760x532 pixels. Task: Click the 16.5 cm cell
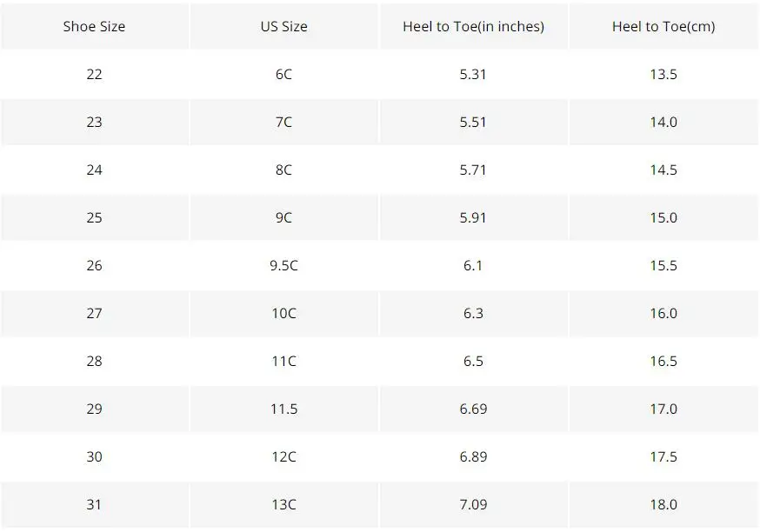(663, 361)
